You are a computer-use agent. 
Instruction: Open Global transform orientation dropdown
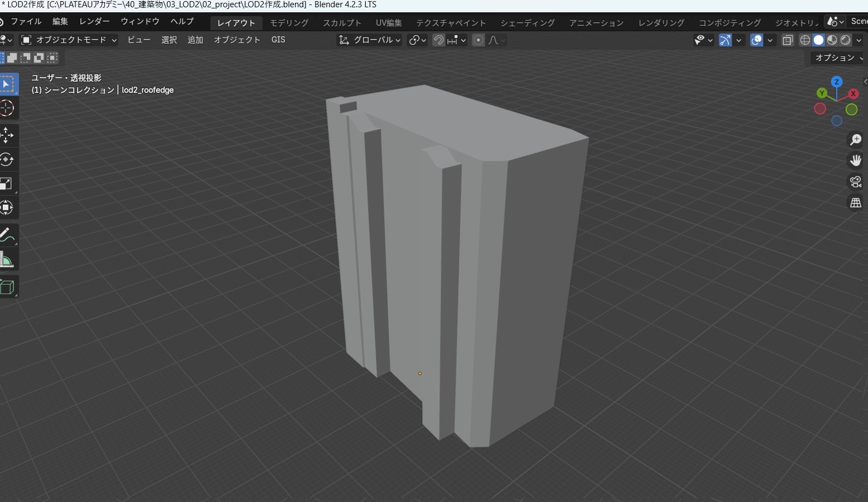coord(370,40)
